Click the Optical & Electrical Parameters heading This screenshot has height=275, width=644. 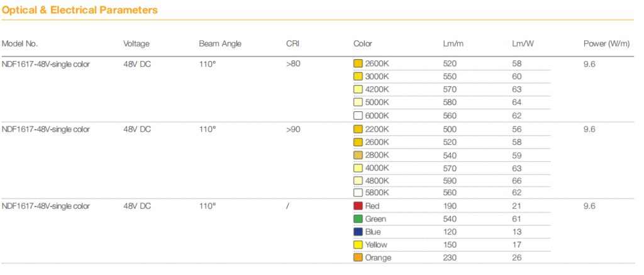79,11
